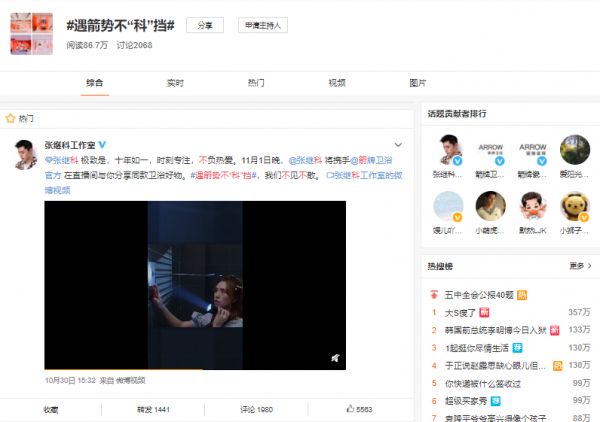Toggle 收藏 to favorite the post
This screenshot has height=422, width=600.
(51, 409)
